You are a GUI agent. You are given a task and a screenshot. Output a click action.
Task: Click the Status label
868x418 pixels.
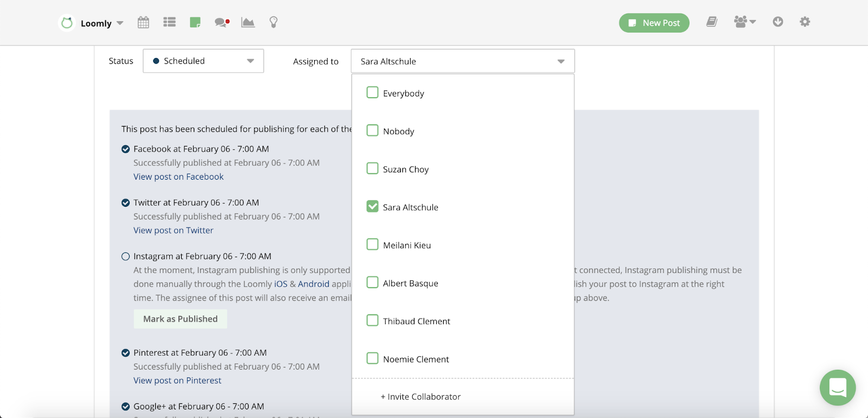coord(121,61)
